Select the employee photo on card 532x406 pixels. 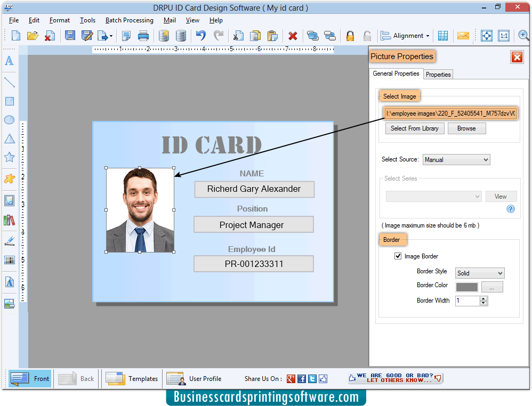(140, 210)
